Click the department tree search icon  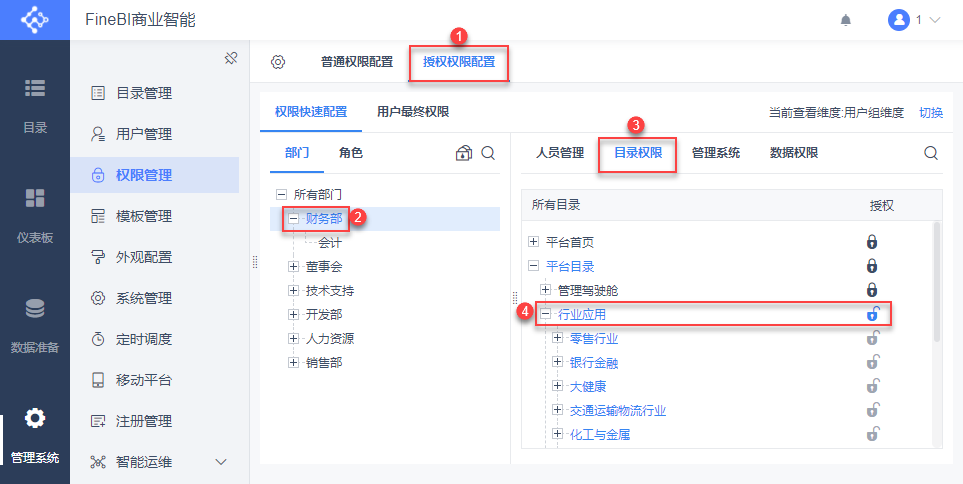coord(488,153)
